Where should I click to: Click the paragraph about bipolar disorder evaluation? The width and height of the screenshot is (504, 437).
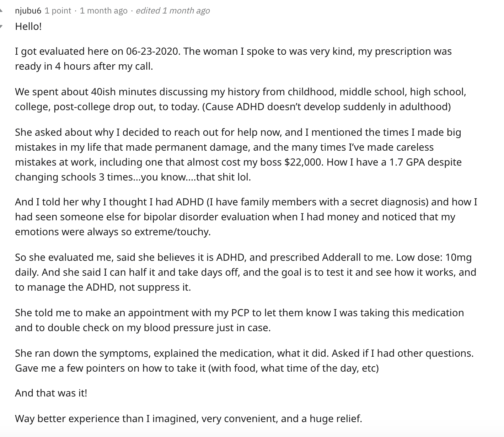click(x=246, y=217)
